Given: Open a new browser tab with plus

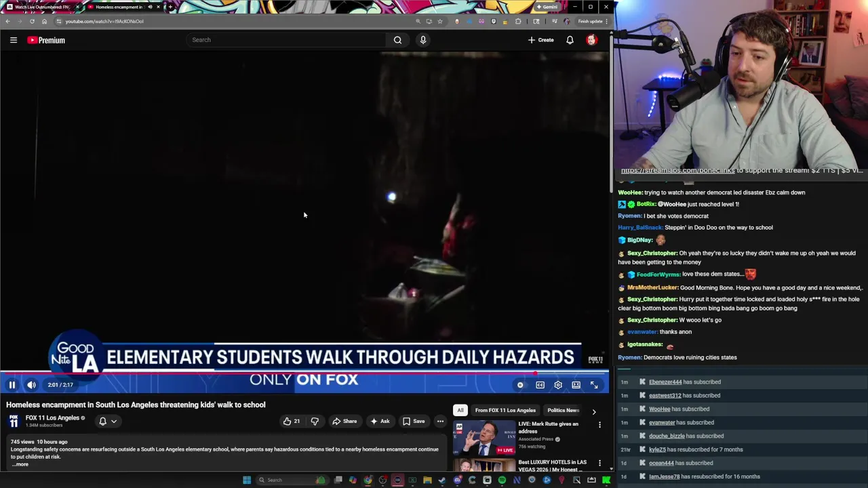Looking at the screenshot, I should [x=170, y=7].
